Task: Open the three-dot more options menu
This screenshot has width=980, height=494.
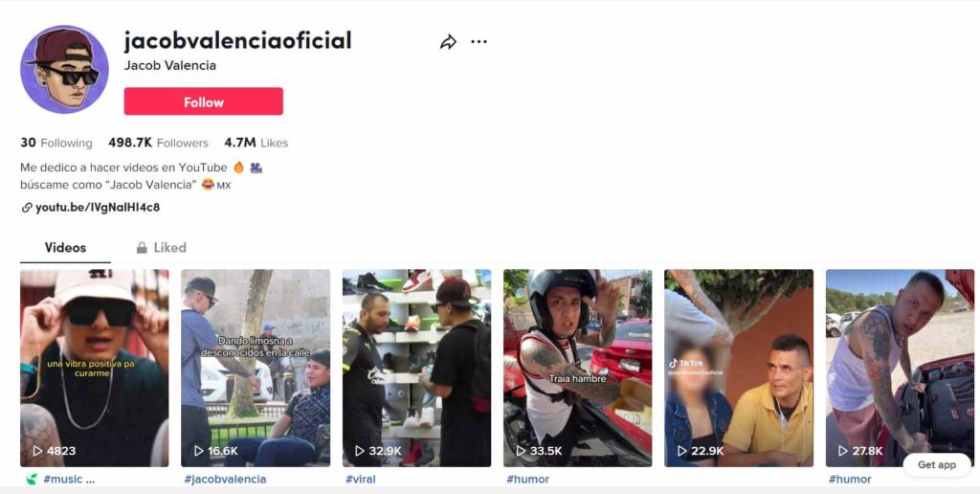Action: 479,42
